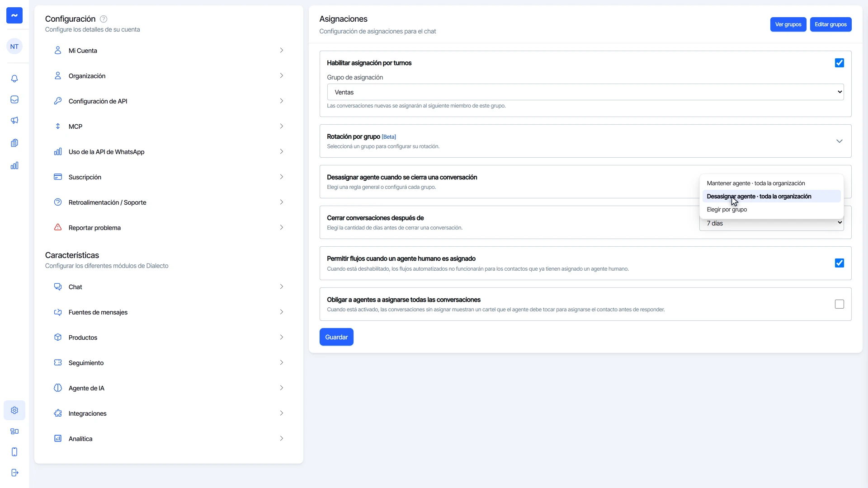Click the Editar grupos button
The height and width of the screenshot is (488, 868).
(830, 24)
